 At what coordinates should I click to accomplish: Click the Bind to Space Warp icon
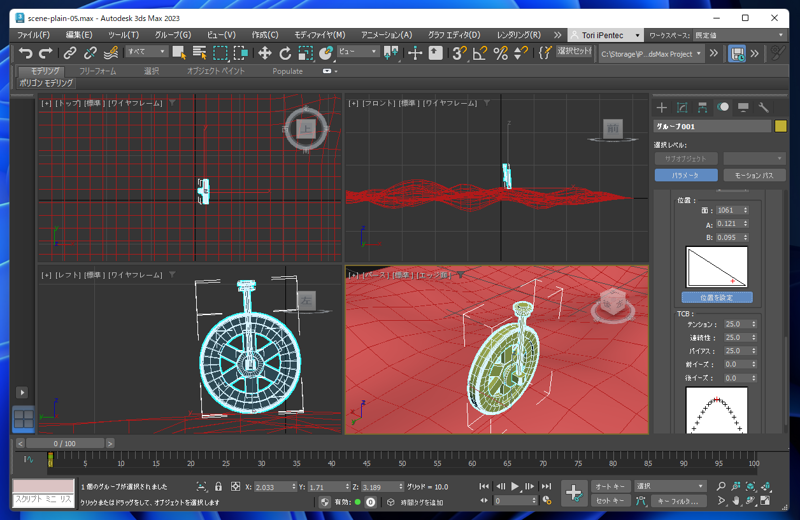(110, 53)
